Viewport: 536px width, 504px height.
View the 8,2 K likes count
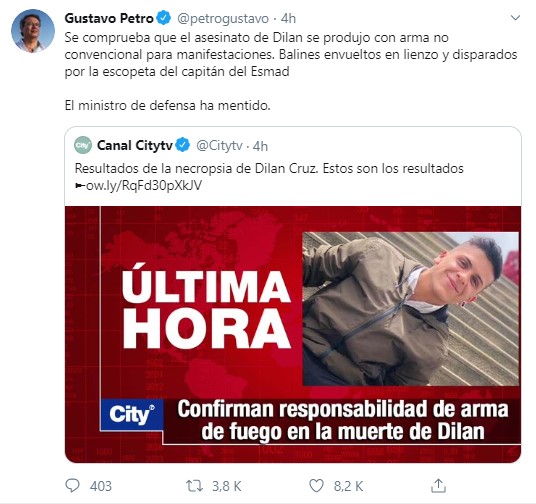tap(348, 486)
